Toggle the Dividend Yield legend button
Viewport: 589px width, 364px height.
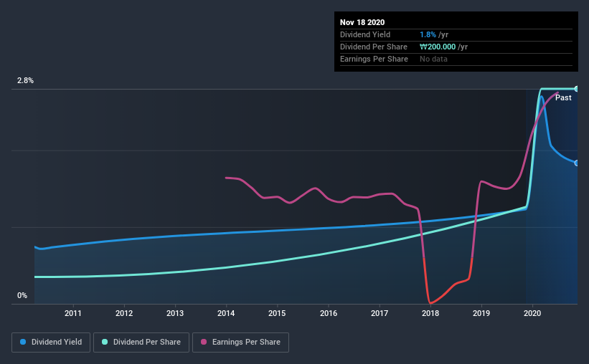(x=51, y=343)
